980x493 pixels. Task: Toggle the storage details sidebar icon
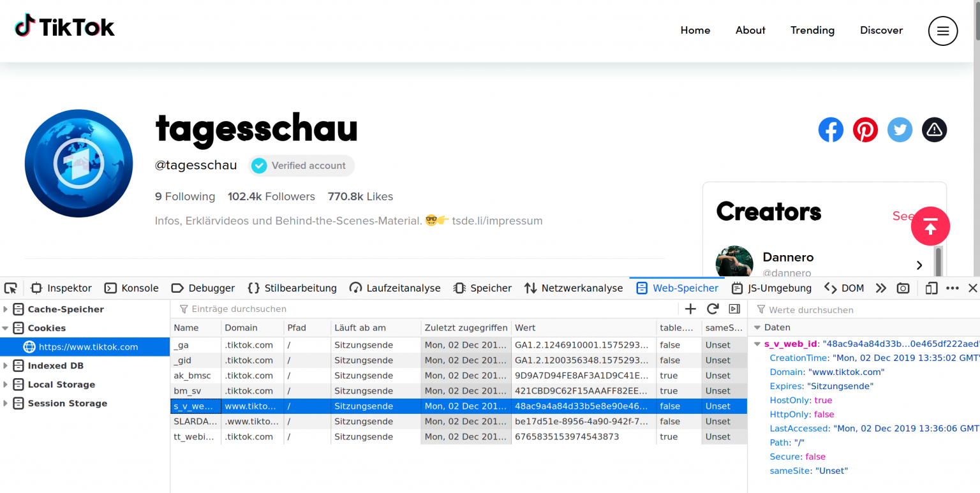coord(734,309)
